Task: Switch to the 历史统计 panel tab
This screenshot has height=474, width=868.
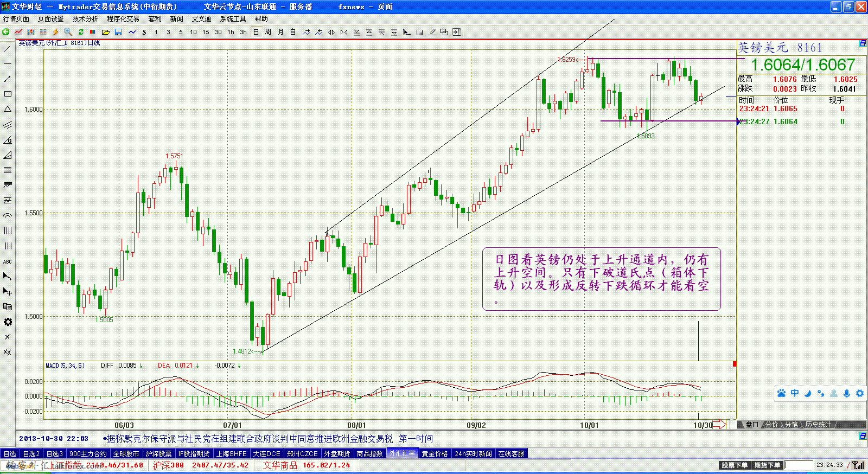Action: click(x=818, y=425)
